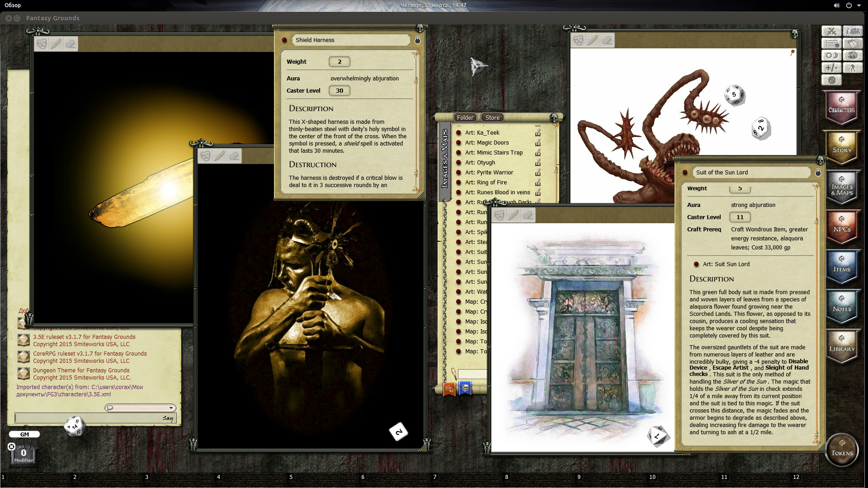This screenshot has height=488, width=868.
Task: Toggle the Suit of the Sun Lord padlock
Action: [x=818, y=173]
